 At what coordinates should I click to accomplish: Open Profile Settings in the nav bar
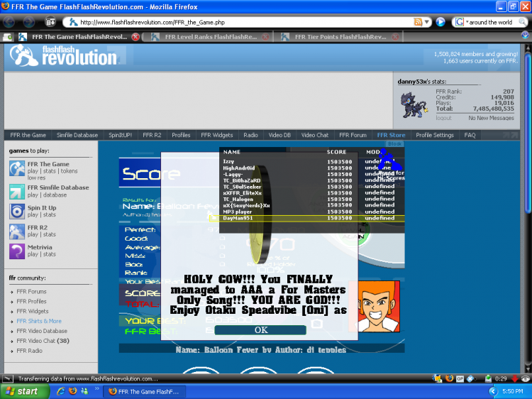[x=435, y=135]
